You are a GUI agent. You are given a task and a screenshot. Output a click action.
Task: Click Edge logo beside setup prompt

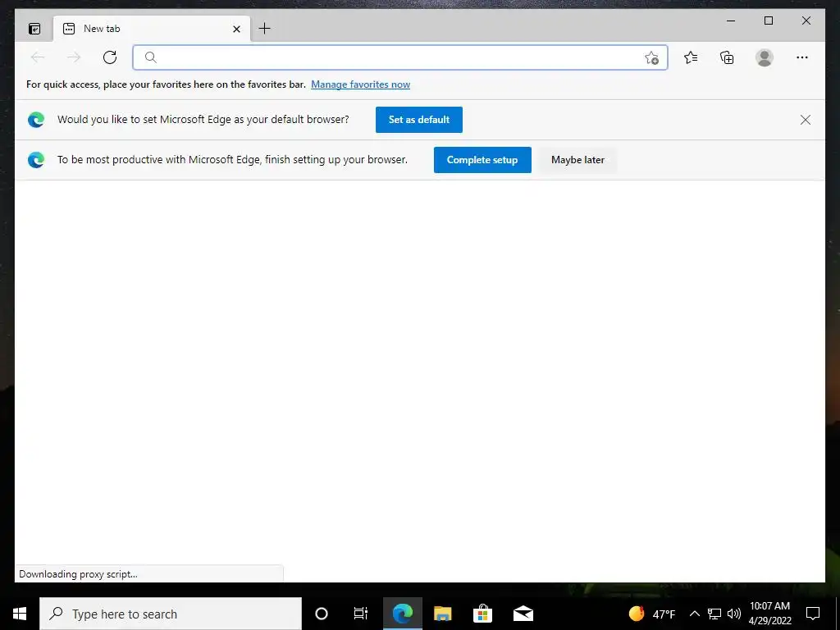pyautogui.click(x=36, y=160)
